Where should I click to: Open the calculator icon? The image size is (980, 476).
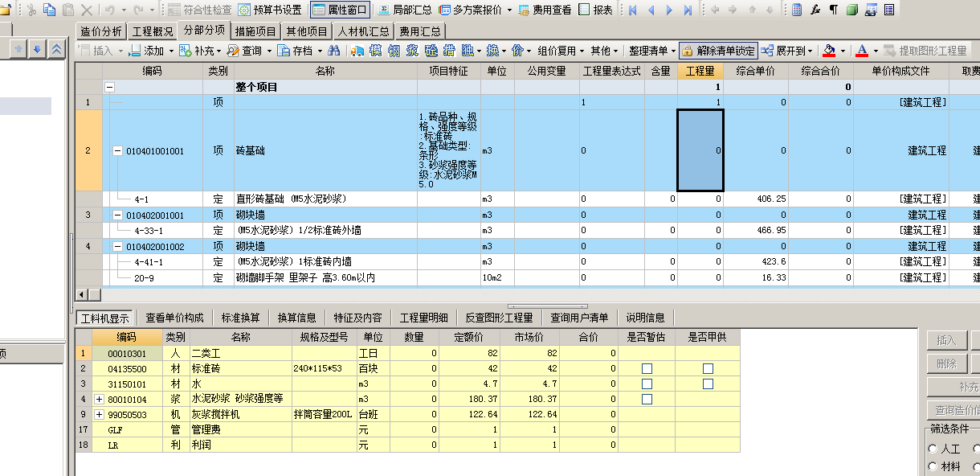tap(796, 10)
